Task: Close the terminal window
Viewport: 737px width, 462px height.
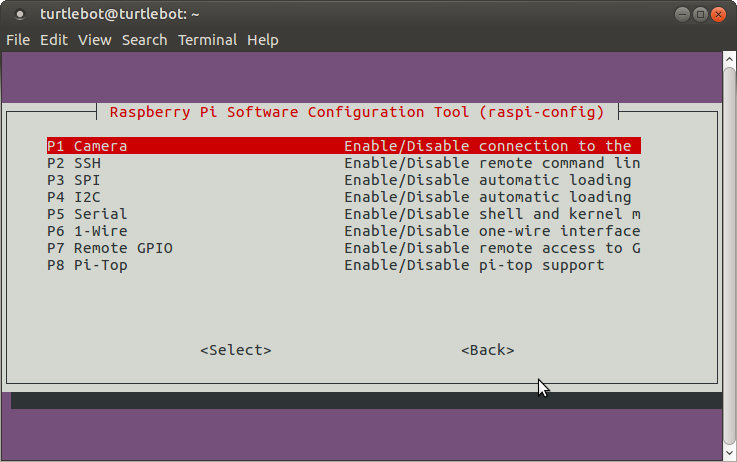Action: point(720,15)
